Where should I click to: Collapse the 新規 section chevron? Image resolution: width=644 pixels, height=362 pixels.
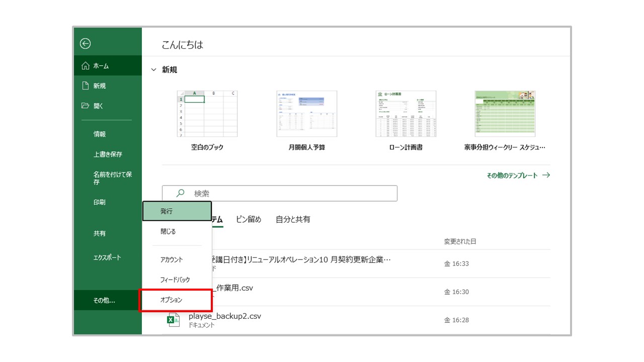click(154, 70)
